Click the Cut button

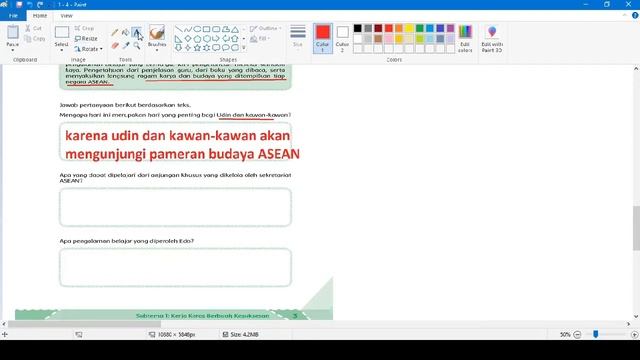pos(33,28)
